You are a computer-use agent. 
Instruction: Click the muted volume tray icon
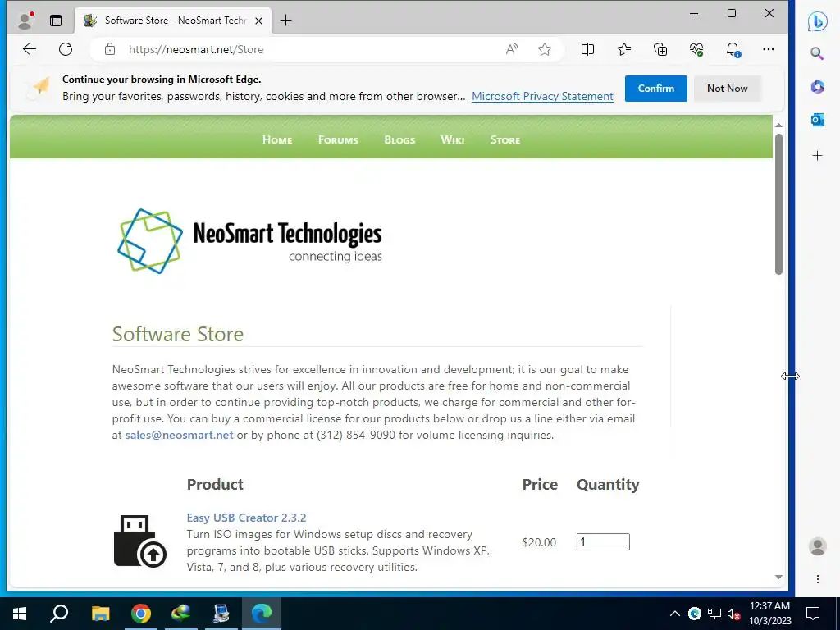733,614
